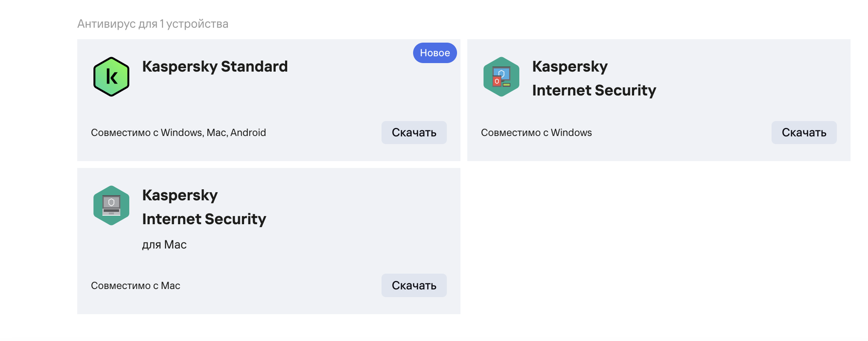Click the Совместимо с Windows text
The height and width of the screenshot is (341, 868).
click(536, 133)
